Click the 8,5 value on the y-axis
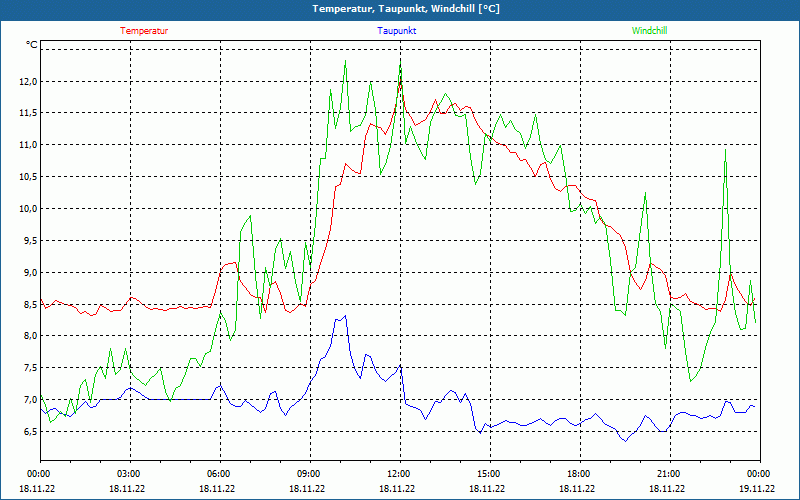 click(x=27, y=305)
